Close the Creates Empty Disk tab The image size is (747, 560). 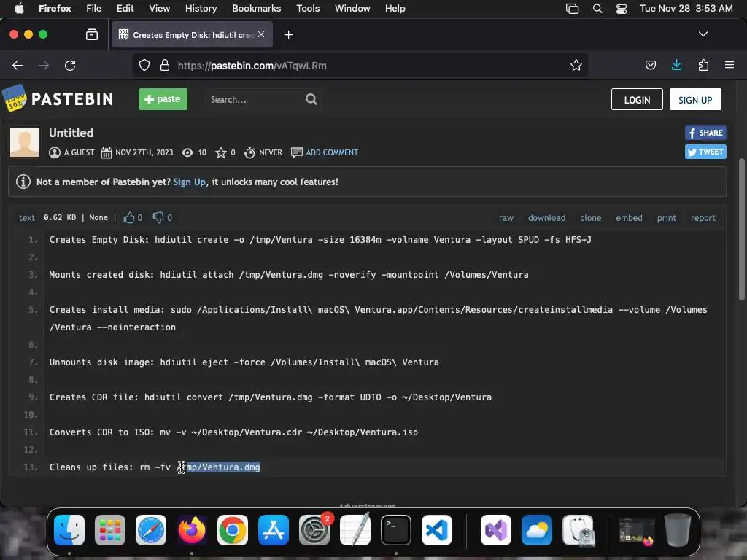(261, 34)
